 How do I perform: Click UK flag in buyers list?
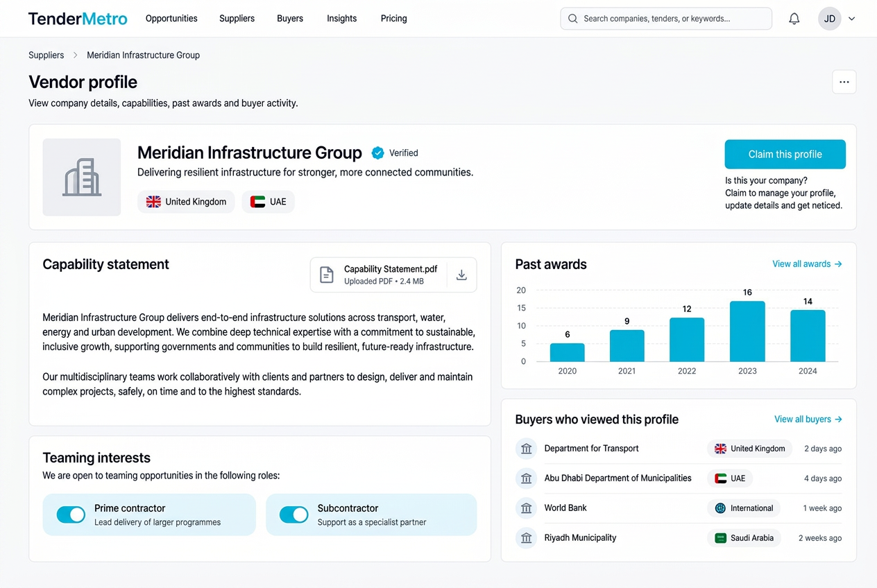click(x=721, y=449)
